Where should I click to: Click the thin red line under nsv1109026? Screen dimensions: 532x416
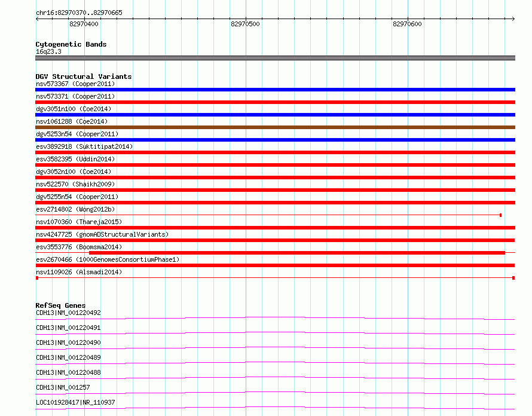pyautogui.click(x=275, y=278)
